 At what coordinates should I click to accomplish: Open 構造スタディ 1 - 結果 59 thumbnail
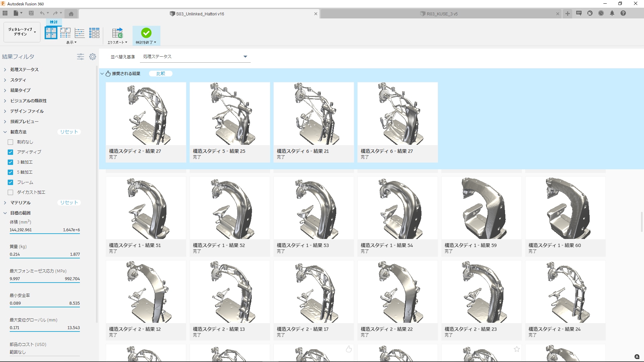[482, 208]
